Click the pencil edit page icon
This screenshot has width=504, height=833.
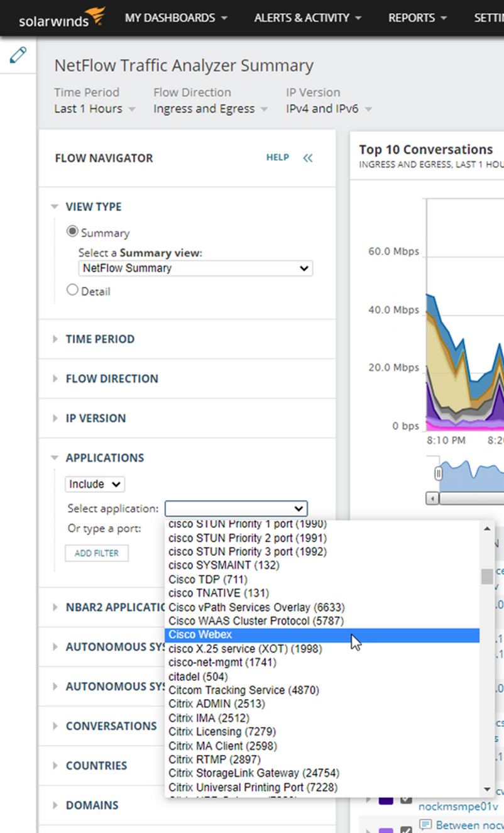[x=18, y=55]
